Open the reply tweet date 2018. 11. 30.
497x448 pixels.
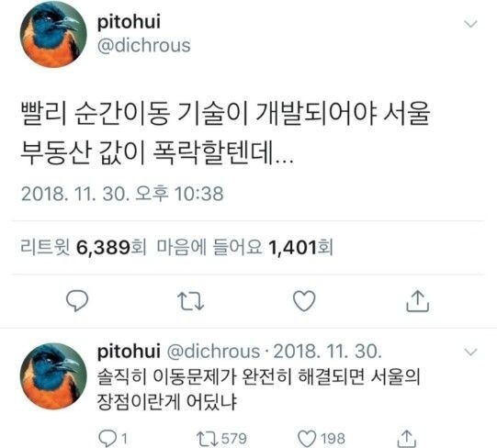(327, 351)
